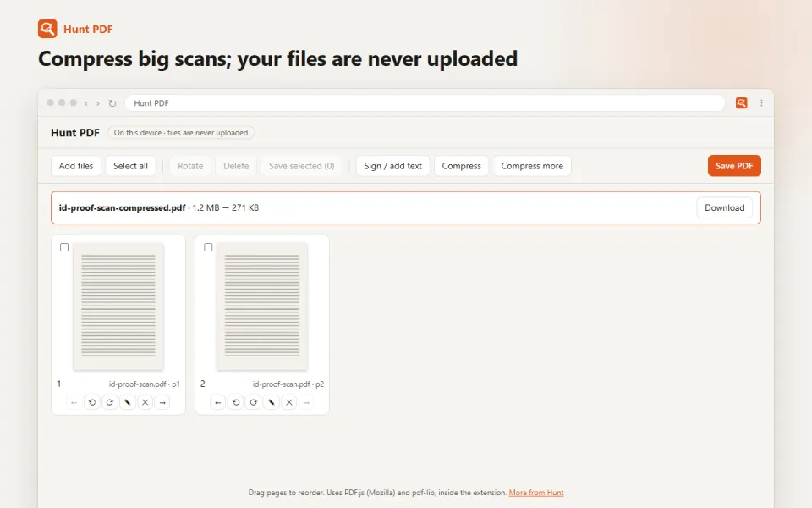This screenshot has width=812, height=508.
Task: Delete page 2 using its X icon
Action: [x=289, y=402]
